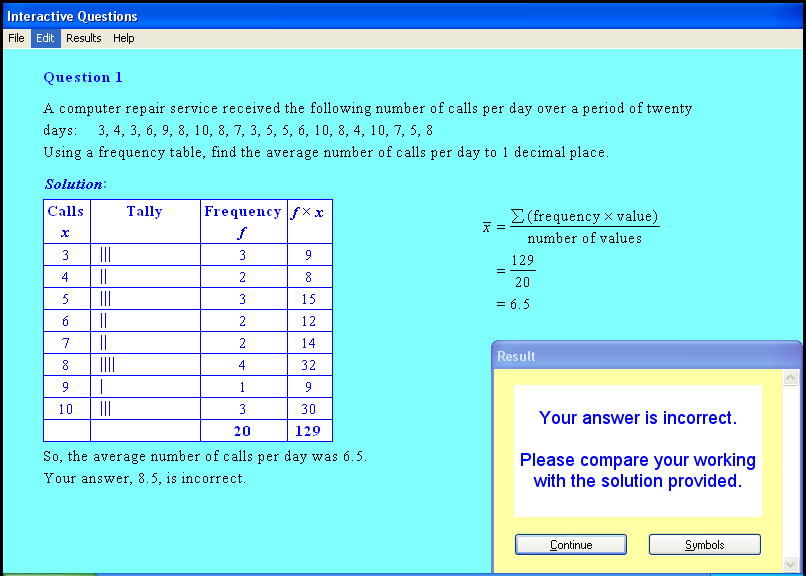Click the Calls x column header
This screenshot has height=576, width=806.
(67, 221)
